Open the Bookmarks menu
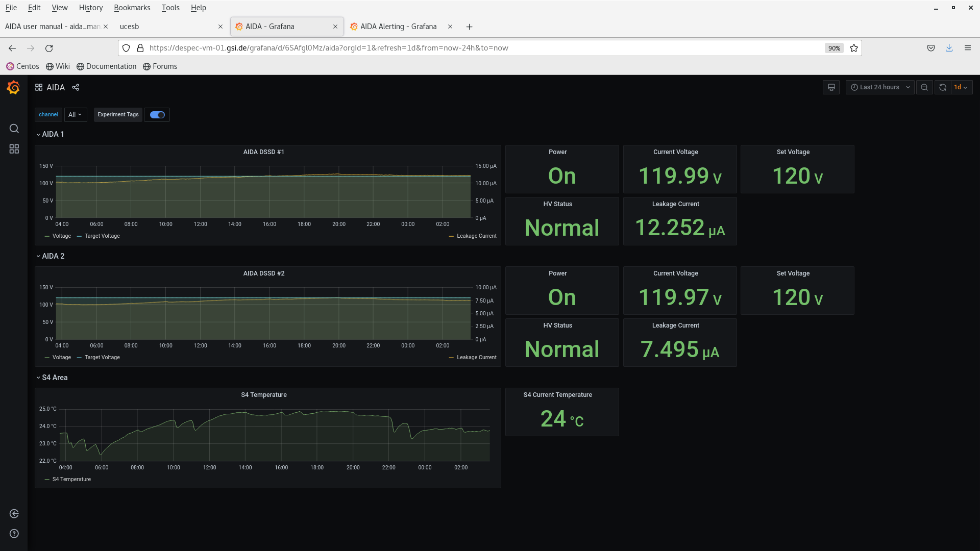This screenshot has height=551, width=980. (x=132, y=8)
